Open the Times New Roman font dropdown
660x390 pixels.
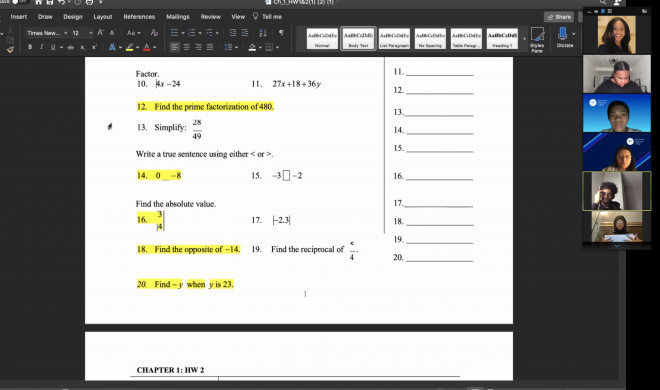click(46, 33)
